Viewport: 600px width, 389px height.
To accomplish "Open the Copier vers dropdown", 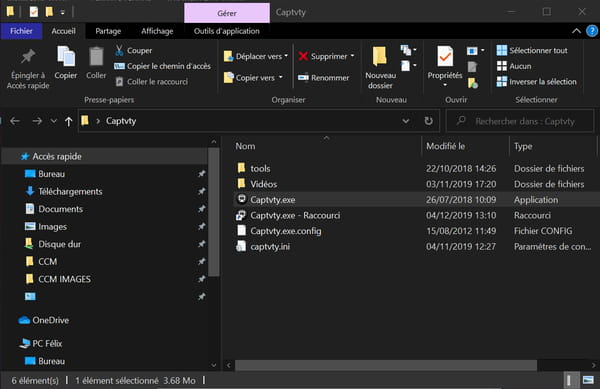I will coord(253,78).
